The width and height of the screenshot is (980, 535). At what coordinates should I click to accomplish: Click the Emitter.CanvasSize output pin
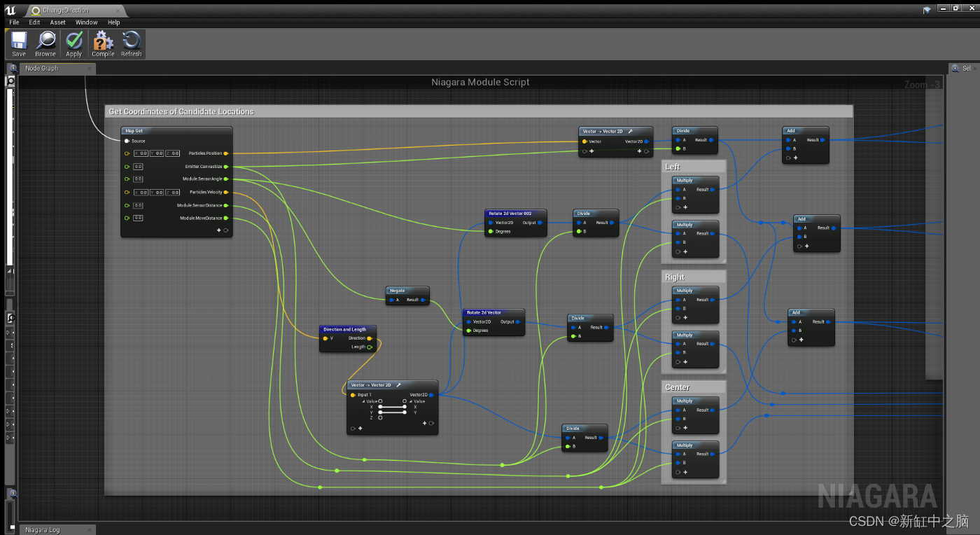coord(225,167)
